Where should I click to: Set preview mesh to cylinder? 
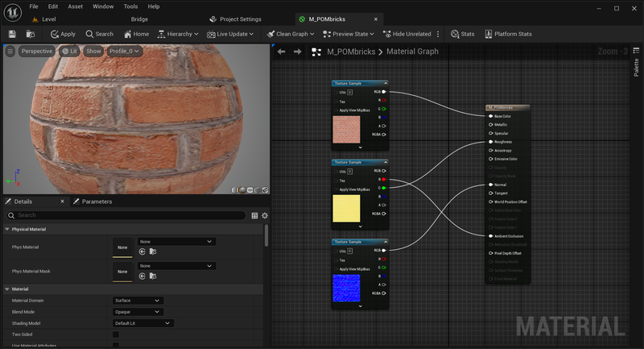(235, 190)
